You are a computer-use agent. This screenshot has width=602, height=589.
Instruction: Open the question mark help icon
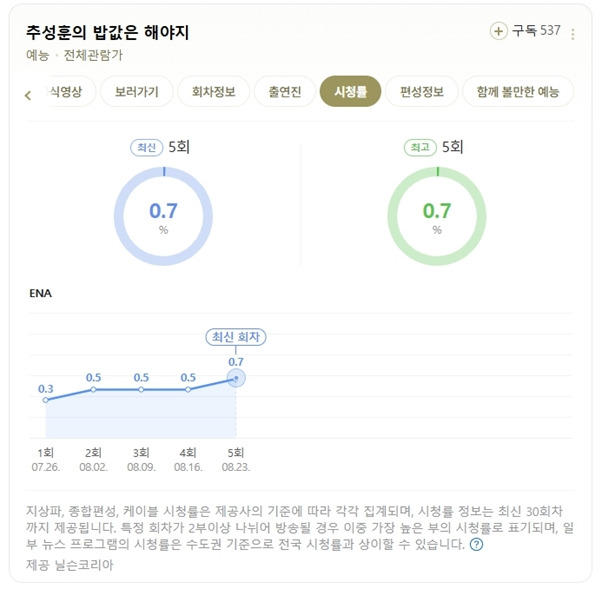(476, 544)
